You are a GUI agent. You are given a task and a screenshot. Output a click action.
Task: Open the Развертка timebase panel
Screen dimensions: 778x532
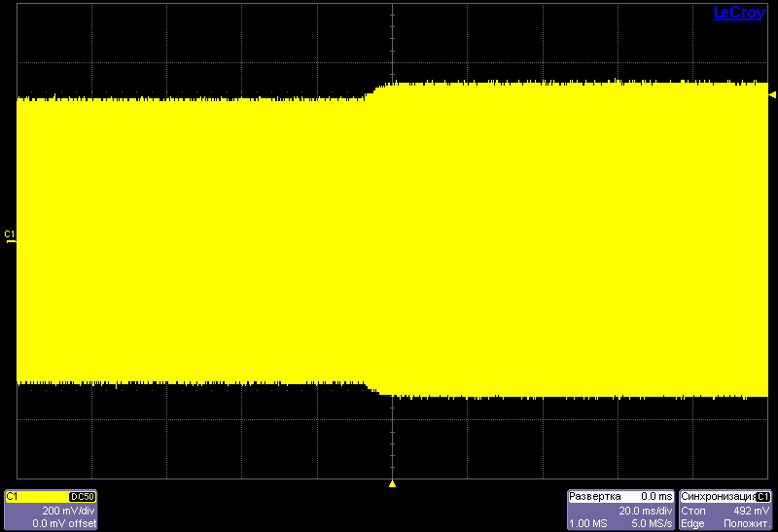[594, 497]
